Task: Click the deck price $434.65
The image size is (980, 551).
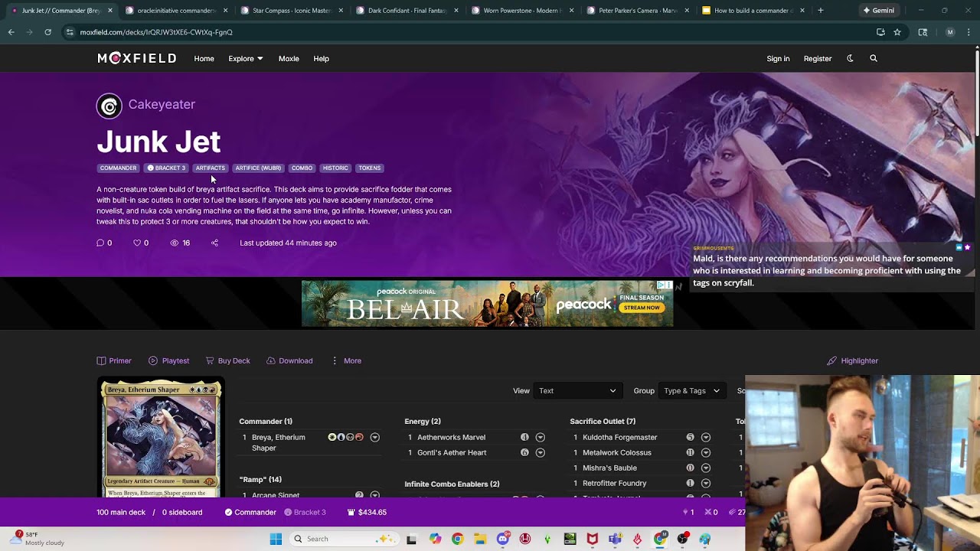Action: [367, 512]
